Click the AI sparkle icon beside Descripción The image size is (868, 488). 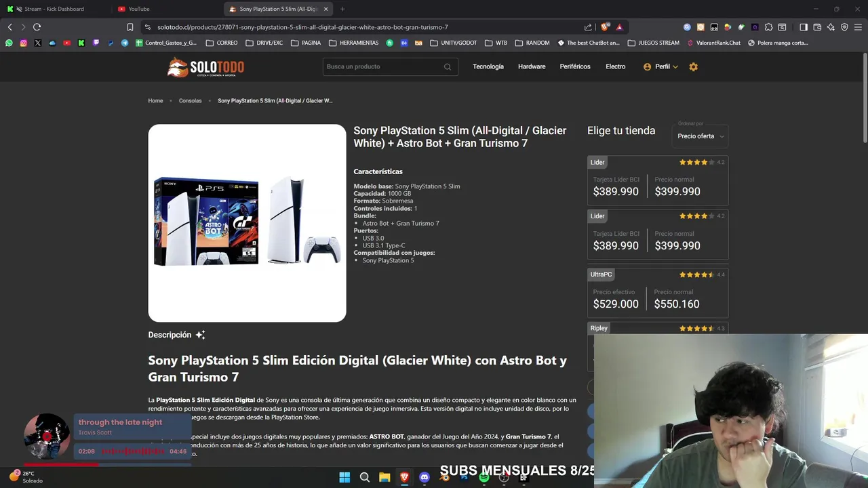[x=200, y=335]
